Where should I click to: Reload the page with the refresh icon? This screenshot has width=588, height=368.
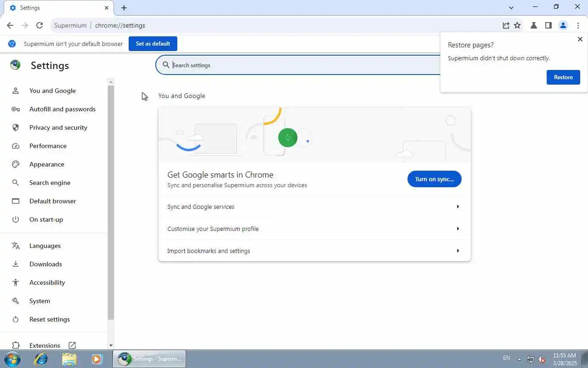40,25
